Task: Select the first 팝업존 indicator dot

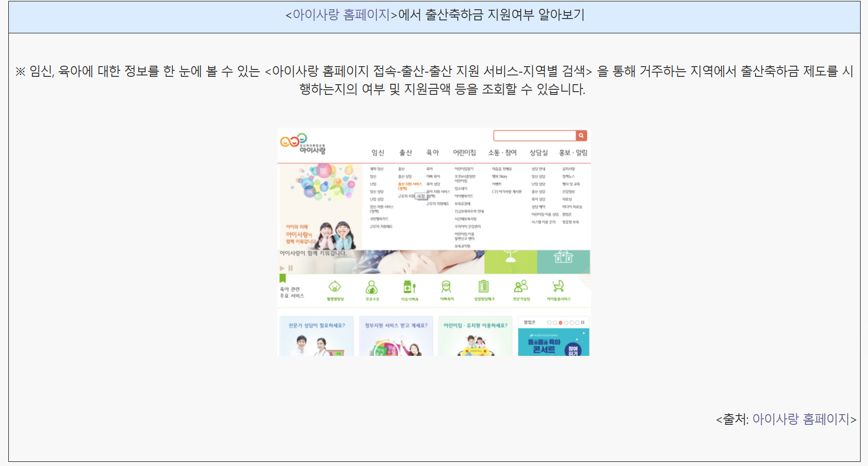Action: [x=549, y=323]
